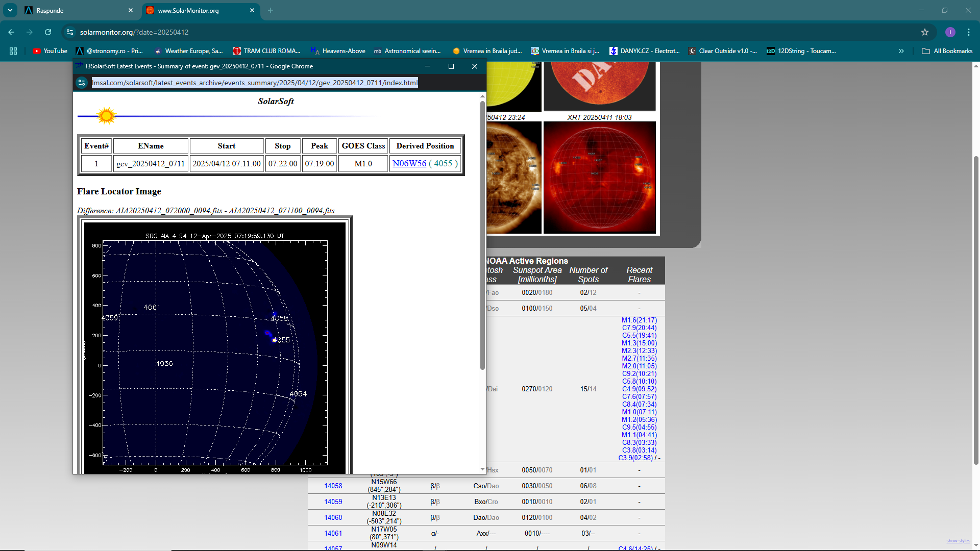
Task: Click the SolarSoft popup vertical scrollbar
Action: coord(482,235)
